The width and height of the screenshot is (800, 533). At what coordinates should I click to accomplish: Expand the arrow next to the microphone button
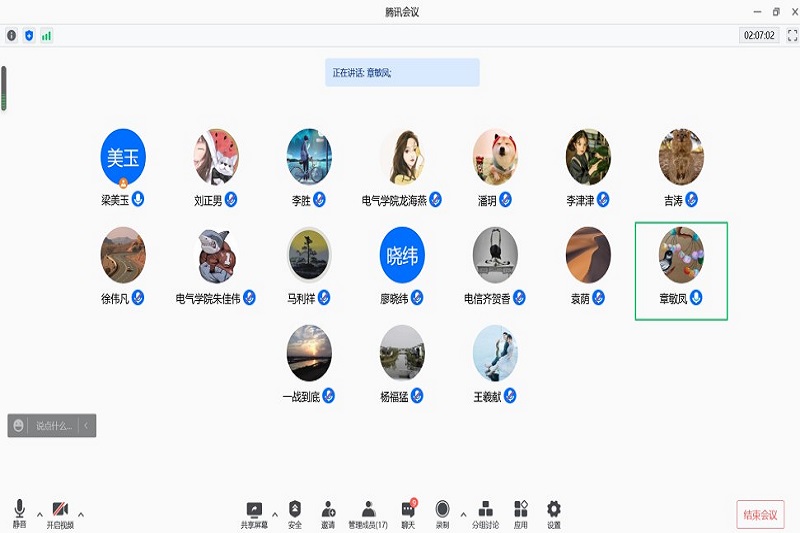click(x=40, y=514)
